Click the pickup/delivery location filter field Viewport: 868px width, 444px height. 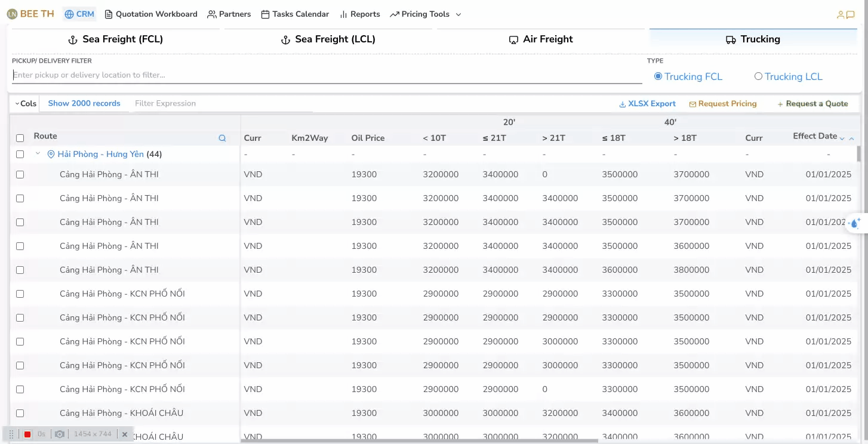pyautogui.click(x=327, y=75)
